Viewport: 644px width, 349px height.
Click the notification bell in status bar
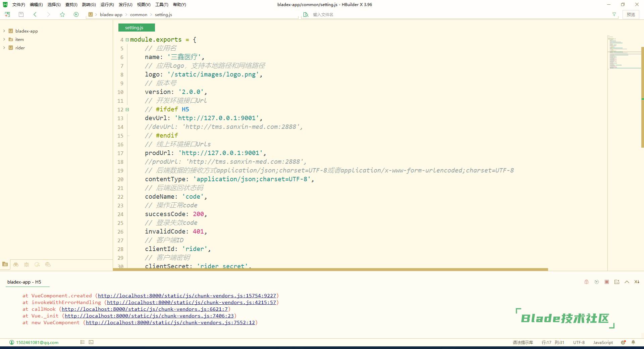[633, 342]
